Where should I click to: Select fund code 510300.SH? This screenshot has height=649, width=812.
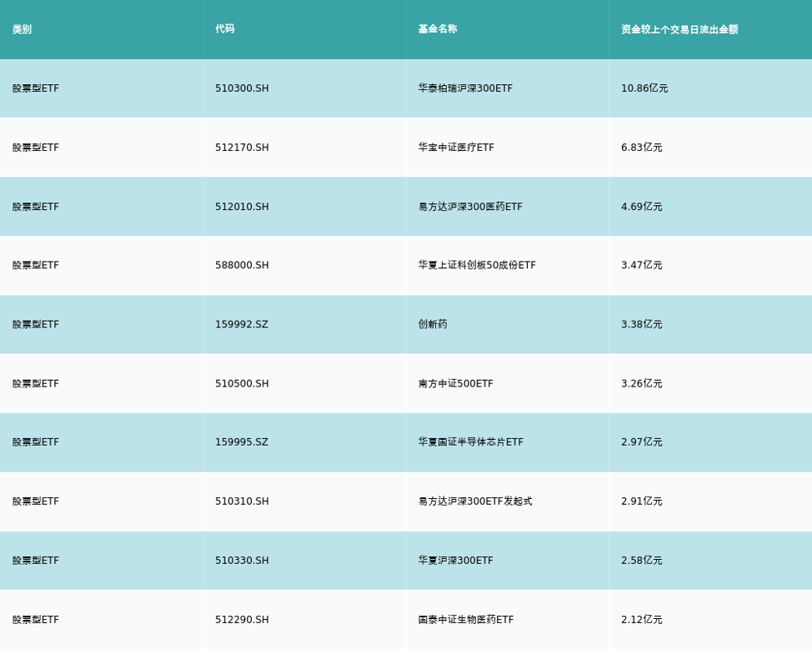pyautogui.click(x=242, y=88)
